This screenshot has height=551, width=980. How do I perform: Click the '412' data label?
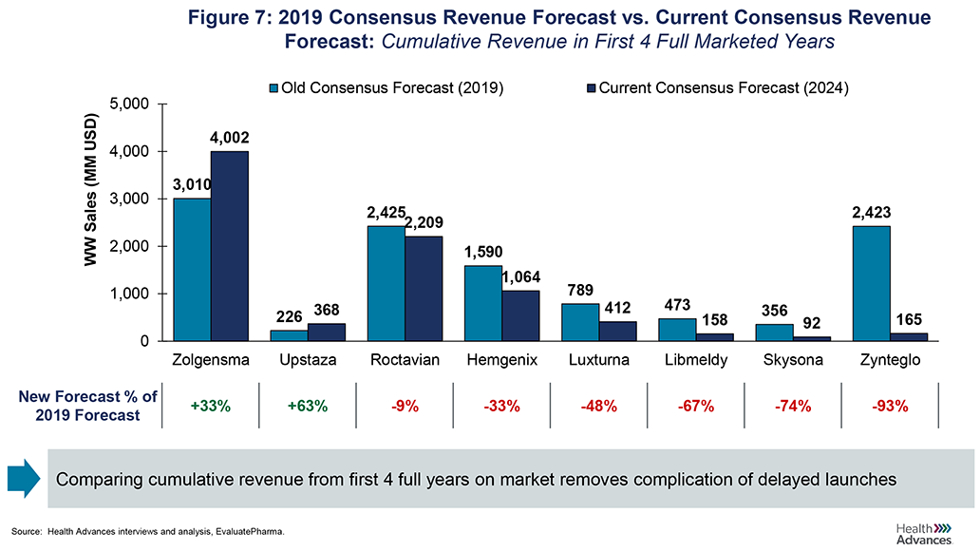pos(617,308)
